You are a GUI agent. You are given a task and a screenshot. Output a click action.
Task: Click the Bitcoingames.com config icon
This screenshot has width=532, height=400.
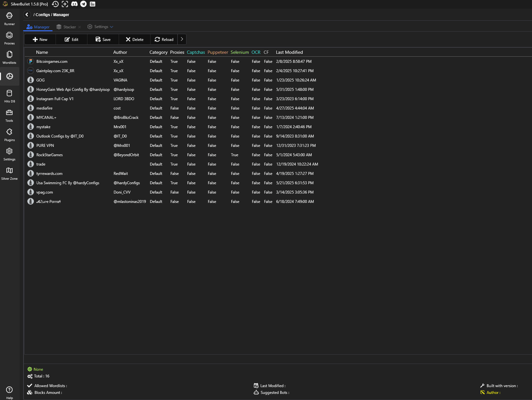coord(31,61)
